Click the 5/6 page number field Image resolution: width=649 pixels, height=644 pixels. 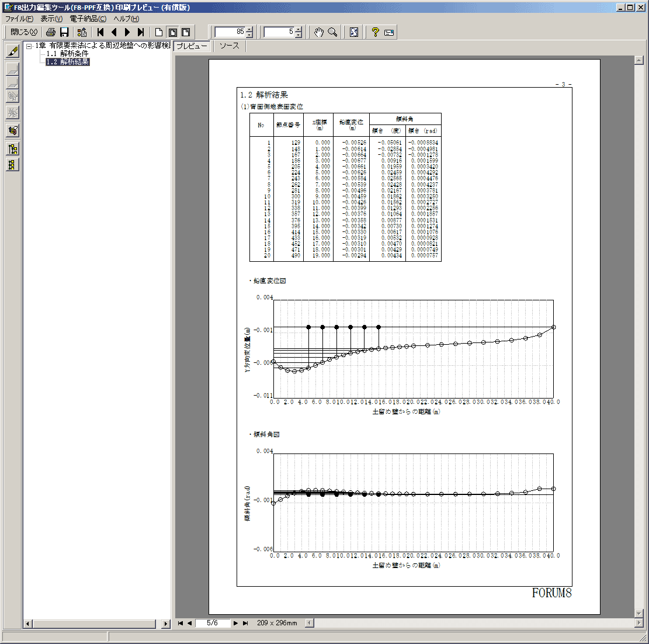[x=213, y=623]
